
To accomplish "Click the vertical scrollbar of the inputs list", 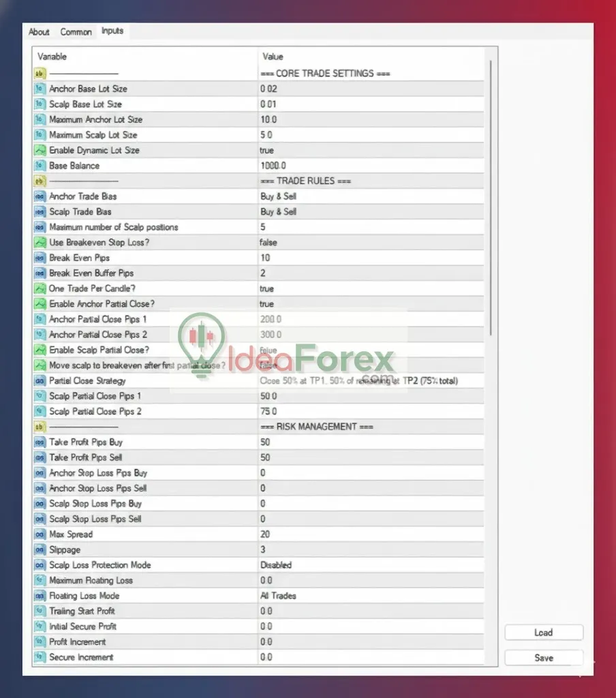I will point(491,198).
